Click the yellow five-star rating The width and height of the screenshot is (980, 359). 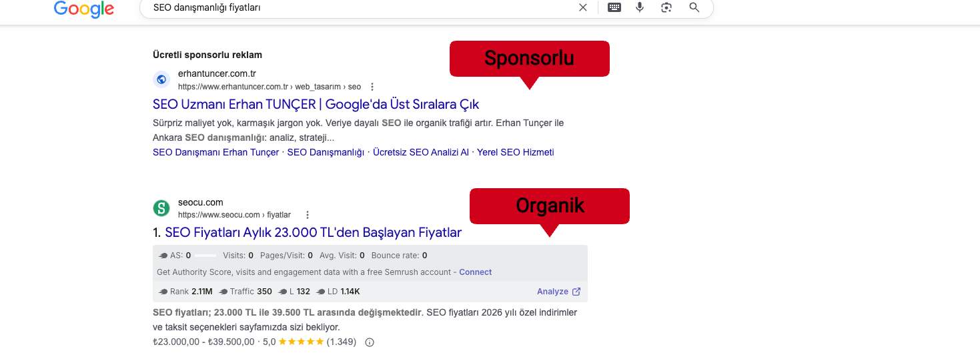point(301,342)
